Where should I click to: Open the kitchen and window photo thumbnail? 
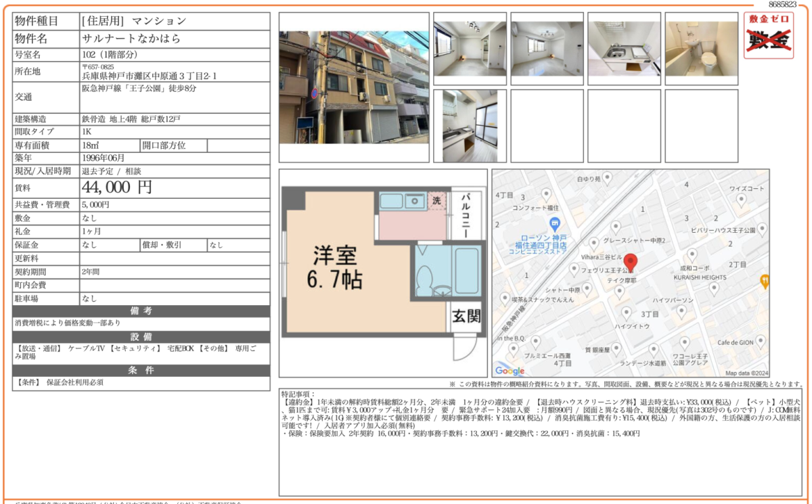pyautogui.click(x=470, y=126)
